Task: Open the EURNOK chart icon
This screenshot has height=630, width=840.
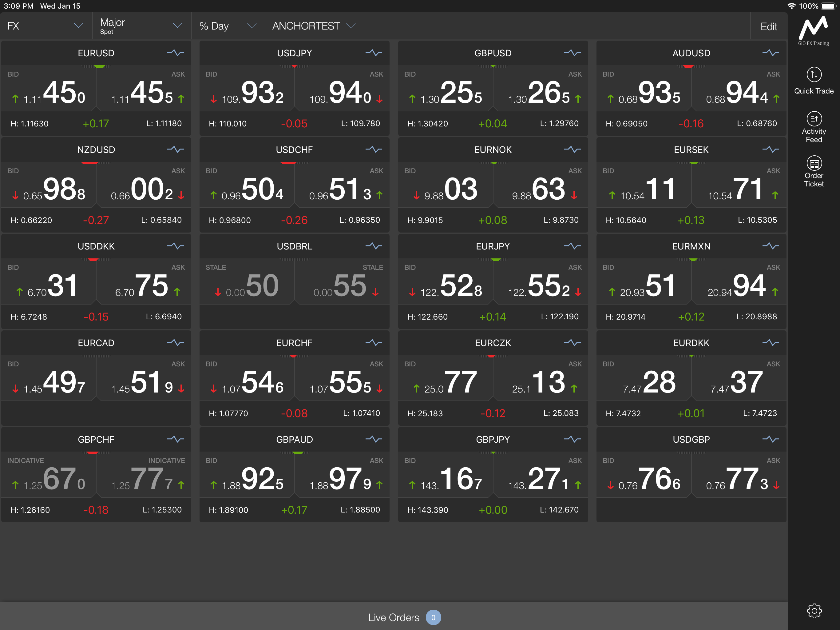Action: click(572, 149)
